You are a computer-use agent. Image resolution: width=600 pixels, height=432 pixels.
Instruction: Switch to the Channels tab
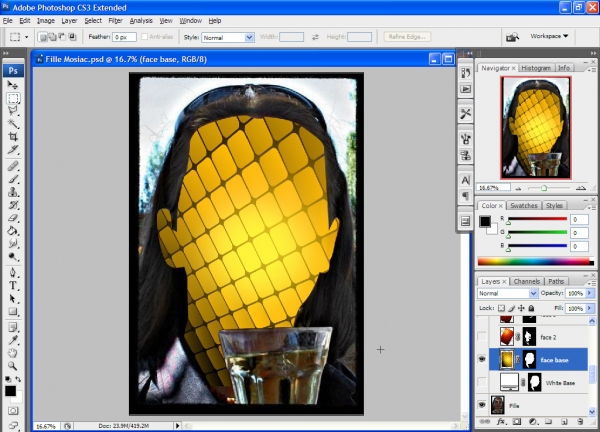click(527, 281)
